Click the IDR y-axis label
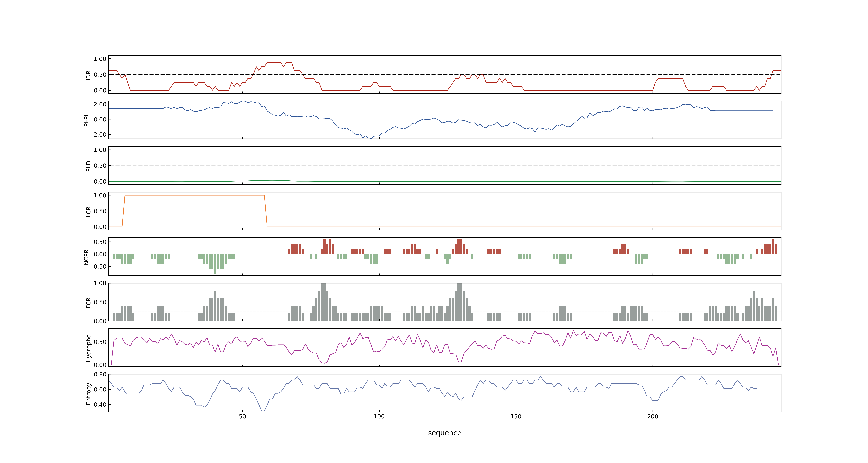Screen dimensions: 868x463 click(89, 75)
